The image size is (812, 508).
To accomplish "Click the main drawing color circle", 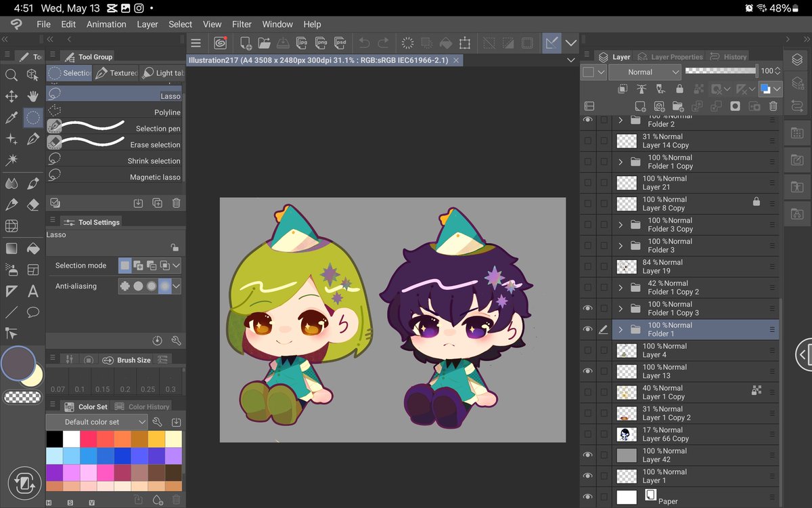I will tap(18, 363).
